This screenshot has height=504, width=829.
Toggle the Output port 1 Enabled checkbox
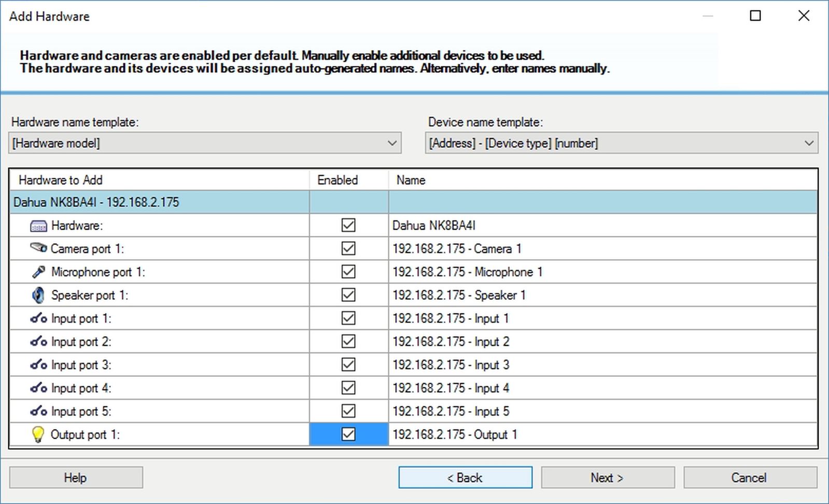click(348, 435)
